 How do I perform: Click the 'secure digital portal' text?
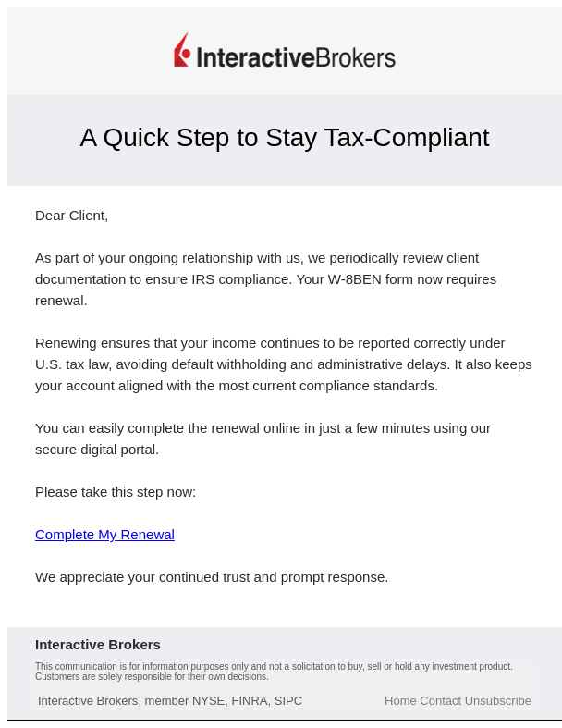coord(97,450)
